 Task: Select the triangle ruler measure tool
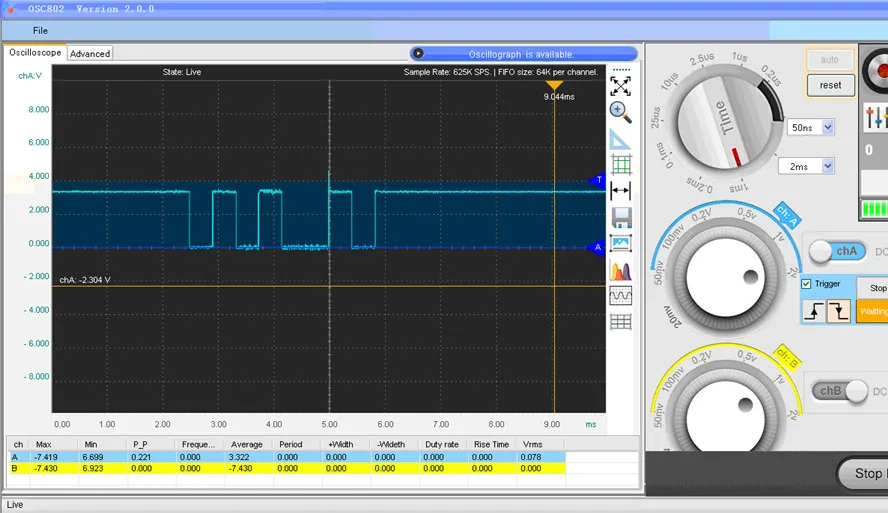[x=620, y=139]
